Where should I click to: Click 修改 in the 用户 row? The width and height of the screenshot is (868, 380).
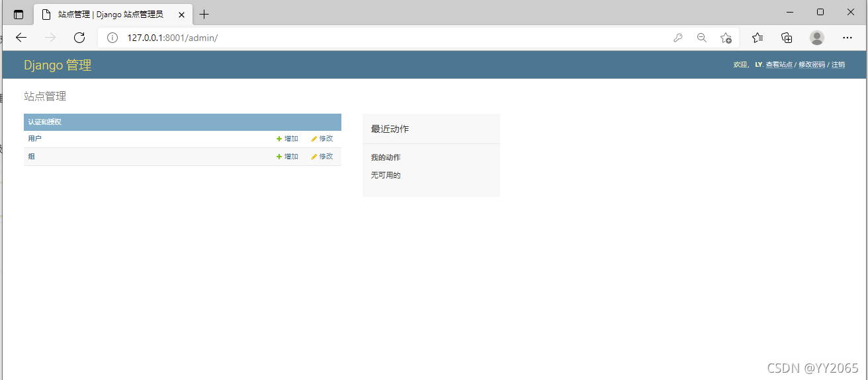pyautogui.click(x=322, y=139)
